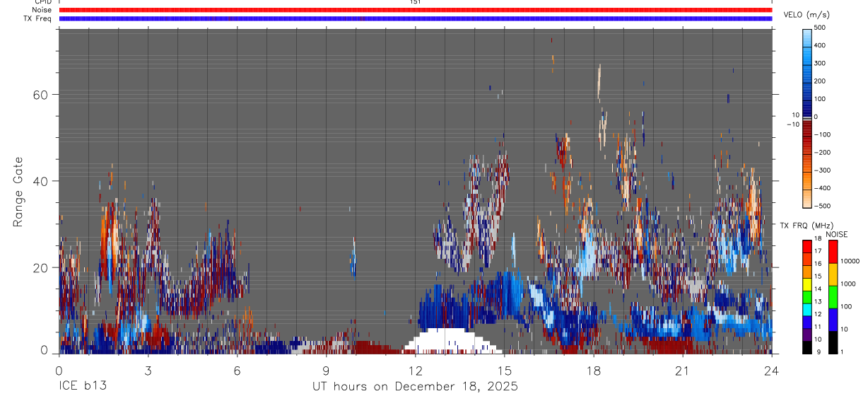Viewport: 868px width, 401px height.
Task: Click the 'Noise' row label at the top left
Action: pyautogui.click(x=42, y=10)
